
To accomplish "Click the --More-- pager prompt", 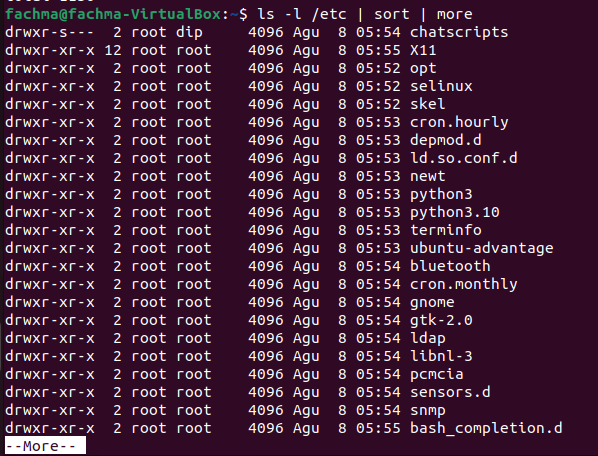I will pyautogui.click(x=45, y=446).
